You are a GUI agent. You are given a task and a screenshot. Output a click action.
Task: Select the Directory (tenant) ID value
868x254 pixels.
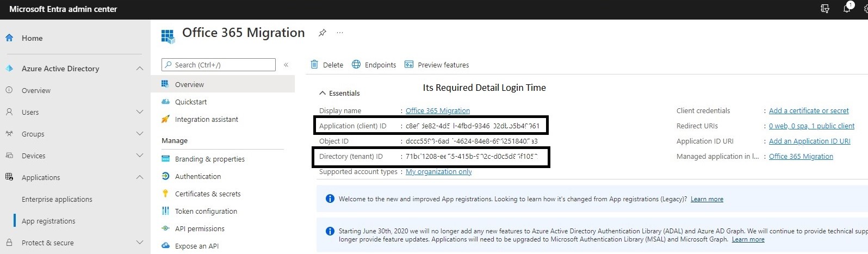472,156
